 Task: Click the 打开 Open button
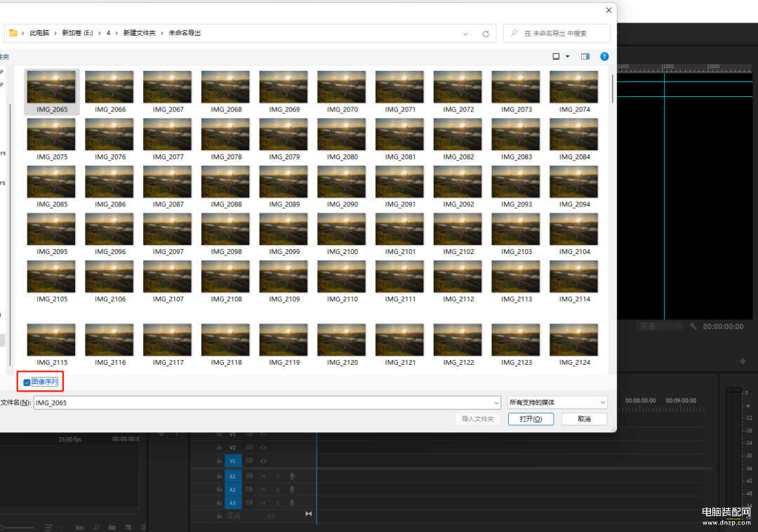point(531,419)
